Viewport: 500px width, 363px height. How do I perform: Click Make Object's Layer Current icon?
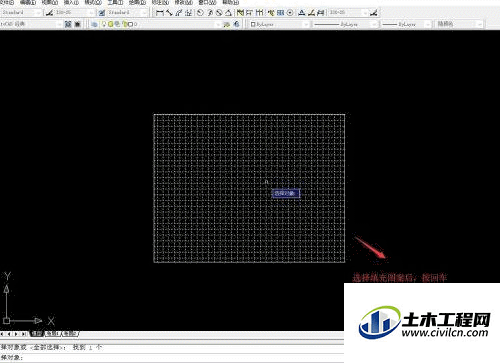[x=227, y=24]
